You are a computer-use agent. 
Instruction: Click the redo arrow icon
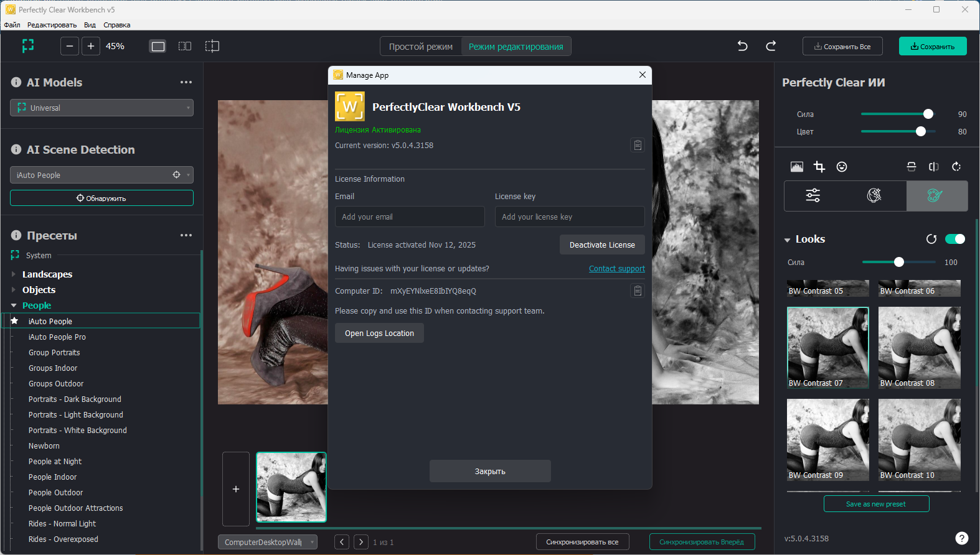[x=771, y=46]
